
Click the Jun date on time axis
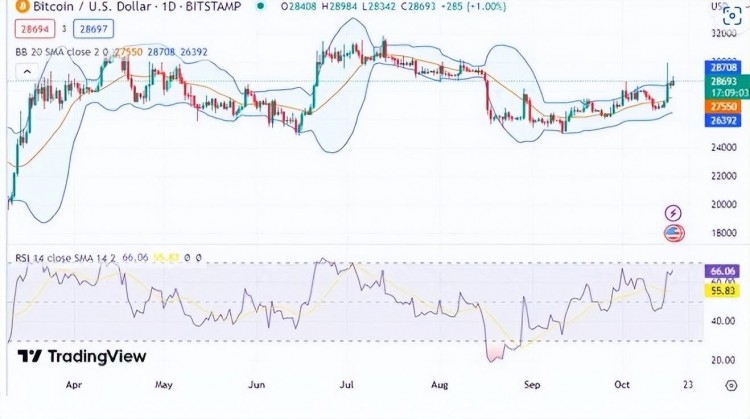click(256, 385)
